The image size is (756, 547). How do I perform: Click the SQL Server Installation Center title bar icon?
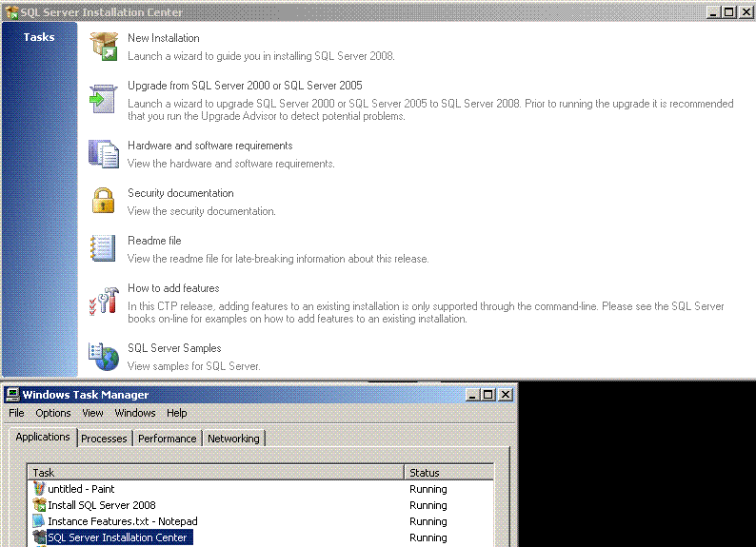click(11, 12)
